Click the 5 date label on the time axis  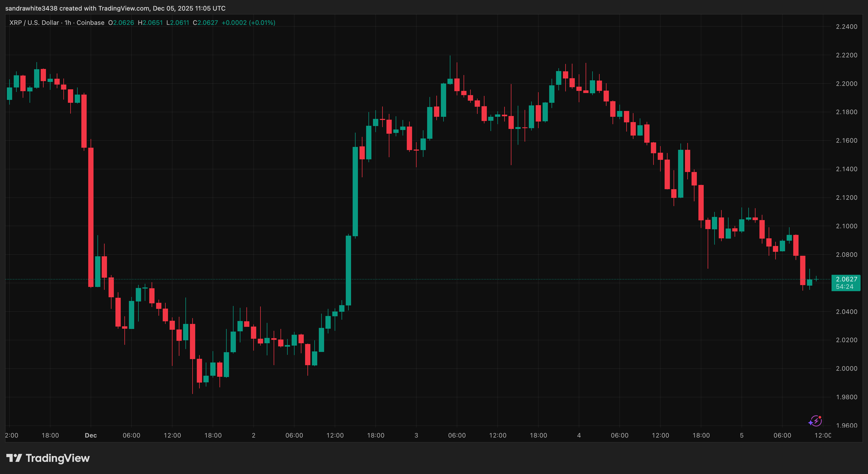[742, 435]
